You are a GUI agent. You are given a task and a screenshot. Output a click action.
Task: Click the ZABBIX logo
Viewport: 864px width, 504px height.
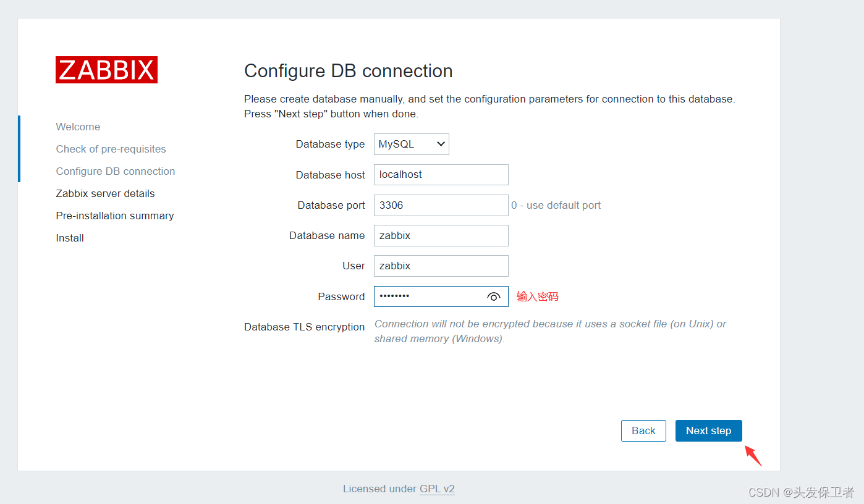(x=106, y=70)
